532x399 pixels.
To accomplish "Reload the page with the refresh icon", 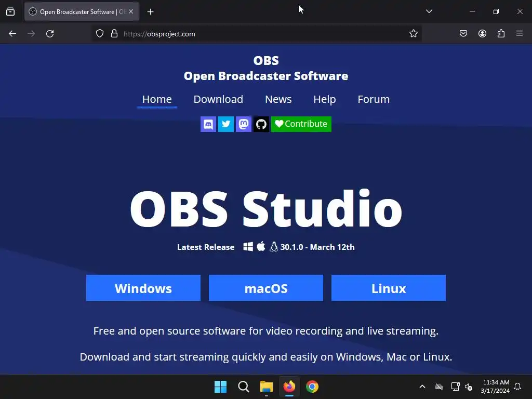I will 50,34.
